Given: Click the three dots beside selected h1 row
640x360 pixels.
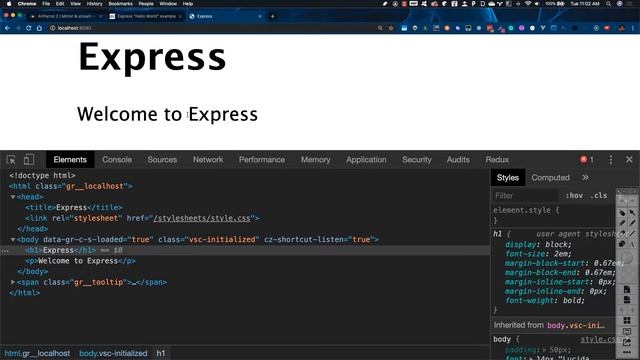Looking at the screenshot, I should tap(4, 251).
